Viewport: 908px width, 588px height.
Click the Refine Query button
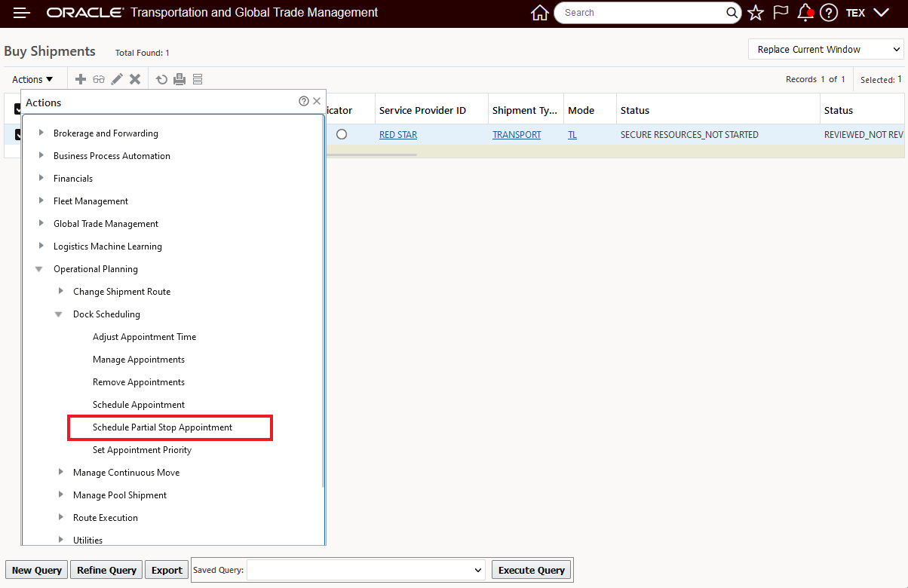click(x=107, y=570)
